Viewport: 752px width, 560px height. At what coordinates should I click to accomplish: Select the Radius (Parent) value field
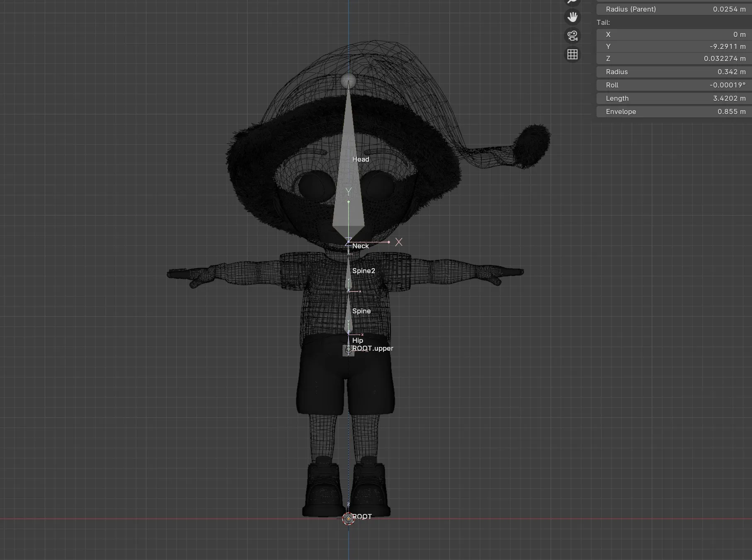pos(674,9)
